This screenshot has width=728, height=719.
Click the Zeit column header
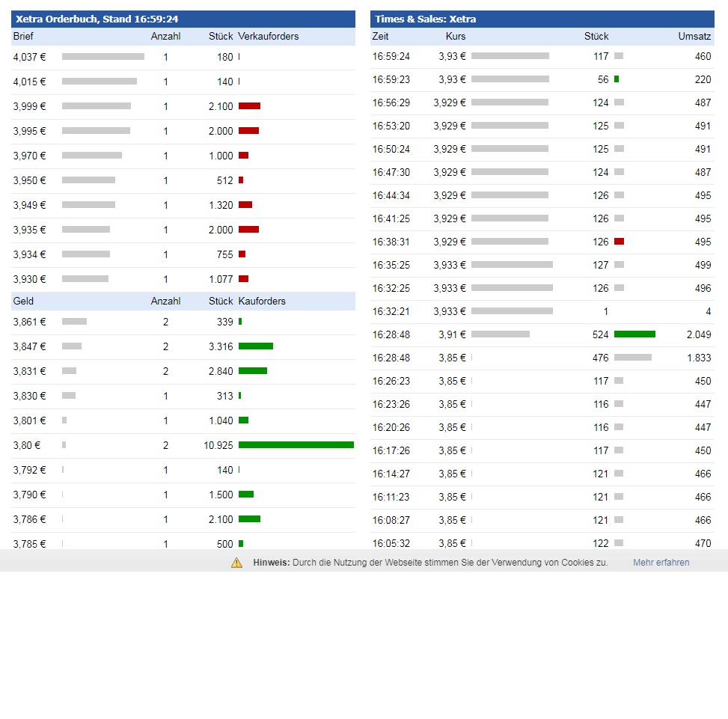pyautogui.click(x=380, y=36)
